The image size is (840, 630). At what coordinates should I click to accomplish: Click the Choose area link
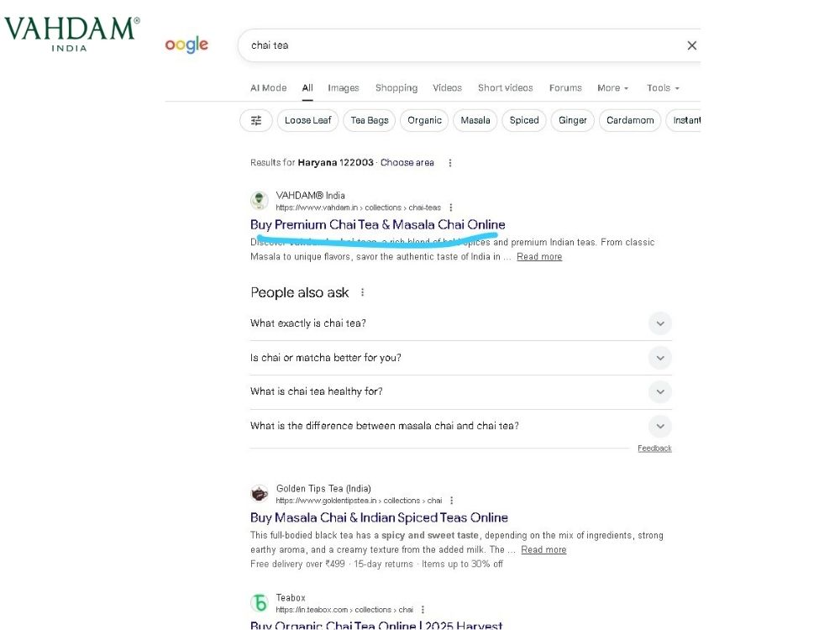(407, 163)
